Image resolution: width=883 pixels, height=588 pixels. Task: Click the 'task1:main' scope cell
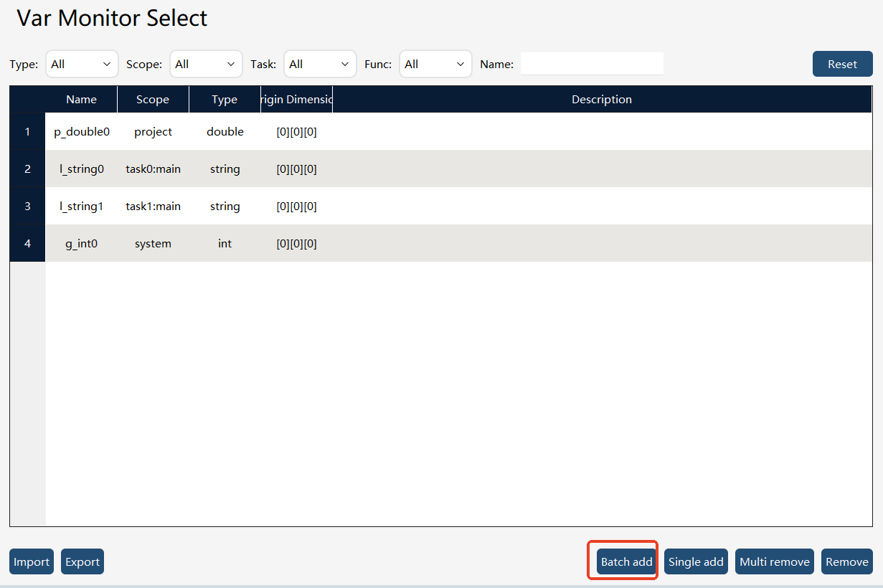pos(153,207)
